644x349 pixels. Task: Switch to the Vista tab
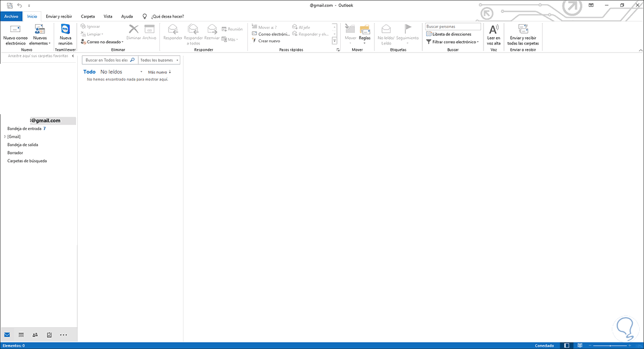[x=108, y=17]
